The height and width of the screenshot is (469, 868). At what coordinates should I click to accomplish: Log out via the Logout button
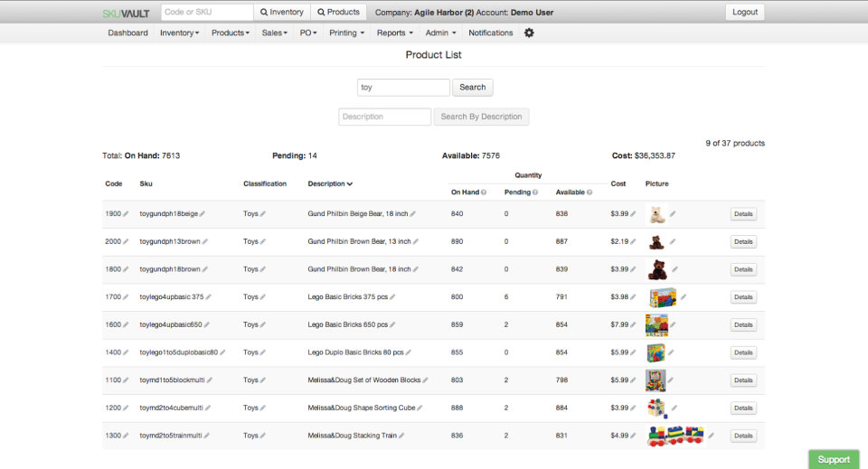coord(744,12)
